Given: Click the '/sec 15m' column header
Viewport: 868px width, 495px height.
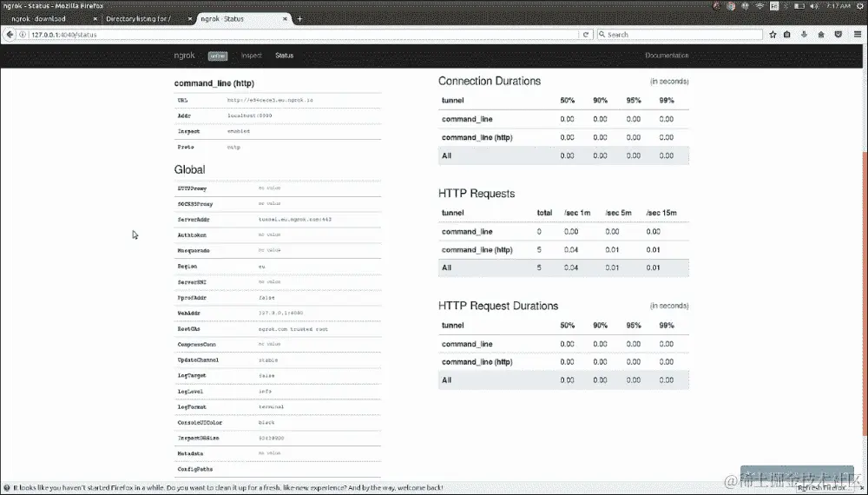Looking at the screenshot, I should point(661,213).
